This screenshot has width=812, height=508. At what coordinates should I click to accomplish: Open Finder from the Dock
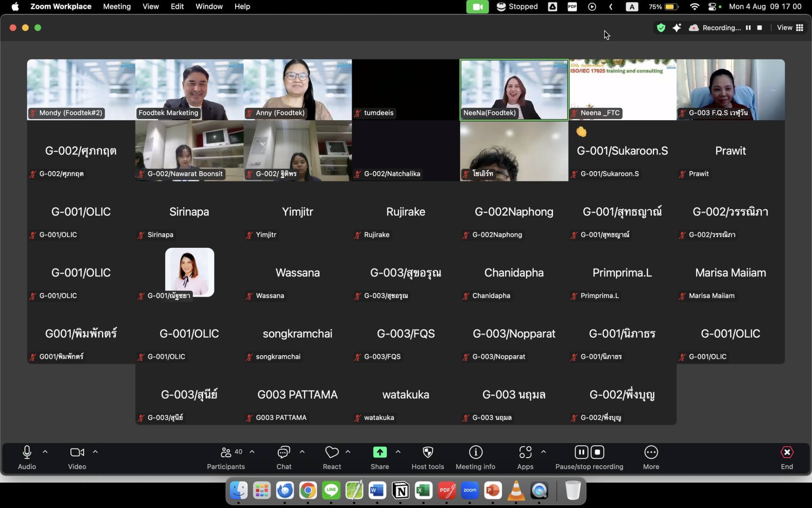[x=239, y=491]
